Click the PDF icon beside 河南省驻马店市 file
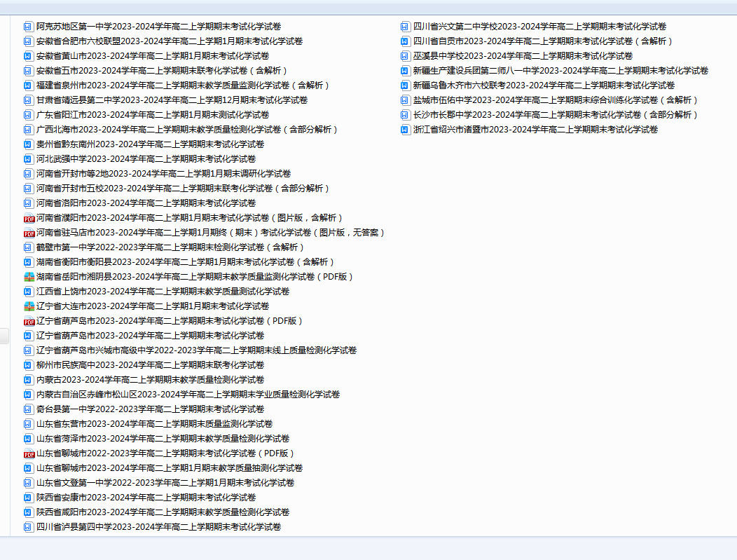The image size is (737, 560). [29, 233]
